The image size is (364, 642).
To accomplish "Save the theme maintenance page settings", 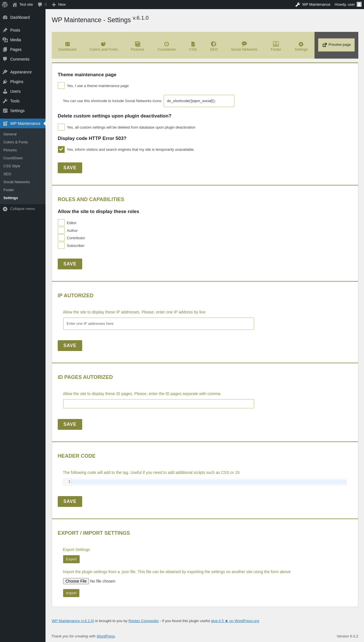I will pyautogui.click(x=70, y=168).
